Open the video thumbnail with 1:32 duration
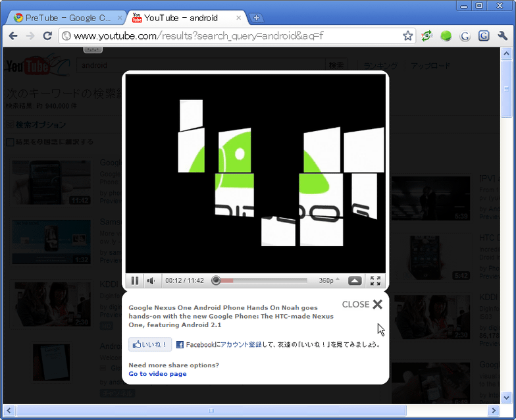This screenshot has height=420, width=516. [51, 242]
